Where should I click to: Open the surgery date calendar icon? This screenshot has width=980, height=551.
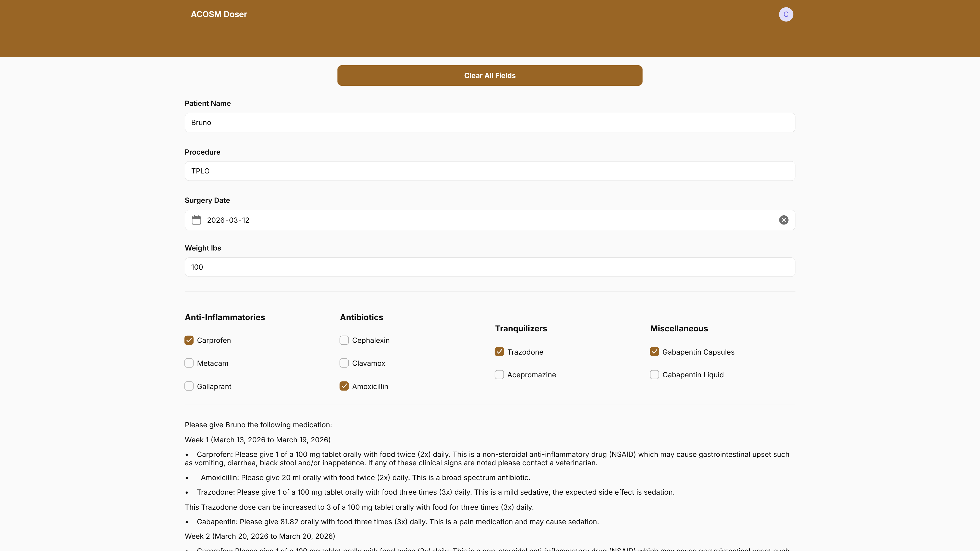(196, 220)
